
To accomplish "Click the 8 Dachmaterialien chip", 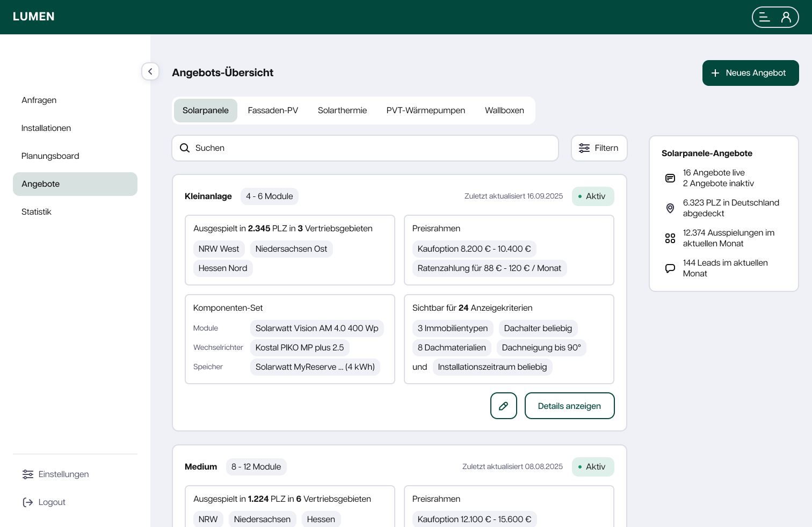I will point(452,348).
